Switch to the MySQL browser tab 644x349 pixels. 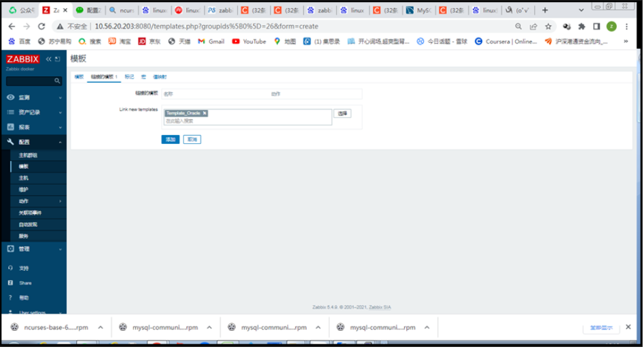[418, 10]
